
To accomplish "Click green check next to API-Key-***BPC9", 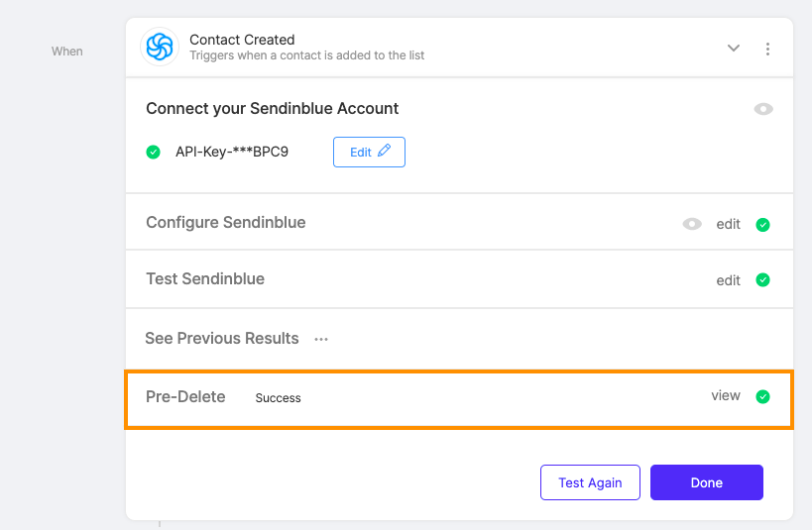I will (x=153, y=153).
